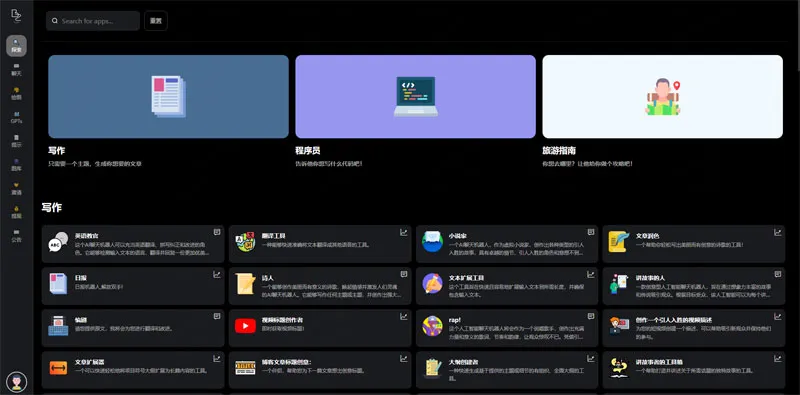Click the note icon on 小说家 card
Screen dimensions: 800x395
pyautogui.click(x=591, y=232)
